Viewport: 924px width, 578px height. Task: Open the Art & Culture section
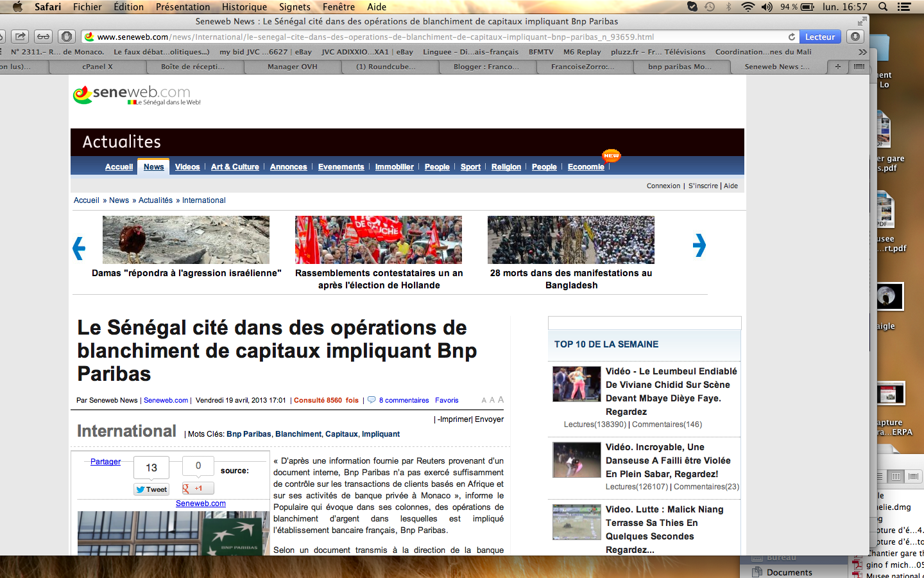click(x=235, y=167)
